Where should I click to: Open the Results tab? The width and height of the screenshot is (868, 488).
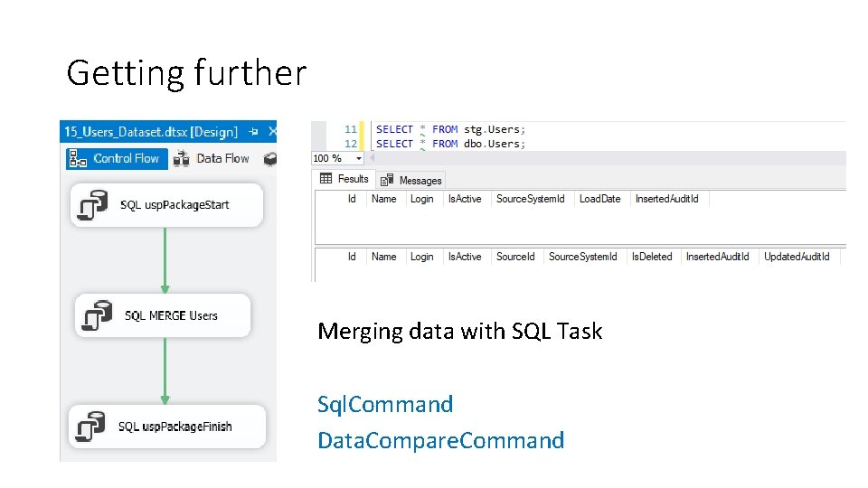coord(344,179)
